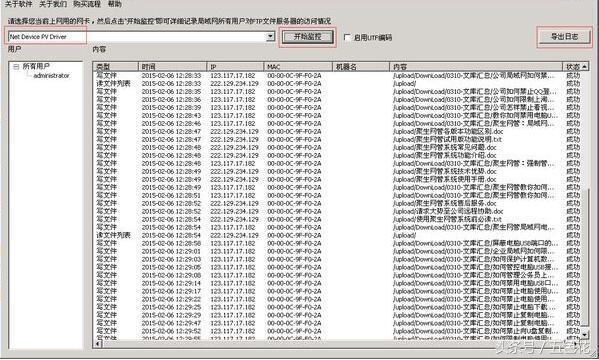Image resolution: width=599 pixels, height=360 pixels.
Task: Enable the 启用UTF编码 checkbox
Action: (347, 37)
